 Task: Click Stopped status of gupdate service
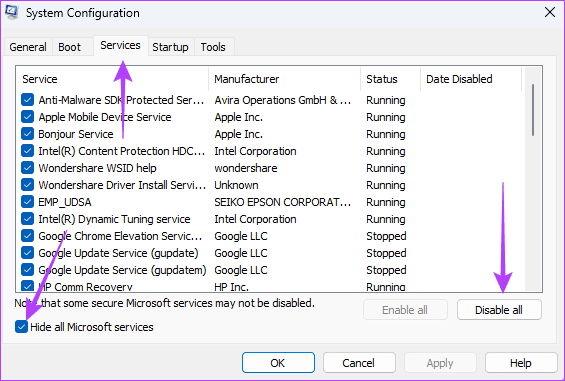coord(386,253)
